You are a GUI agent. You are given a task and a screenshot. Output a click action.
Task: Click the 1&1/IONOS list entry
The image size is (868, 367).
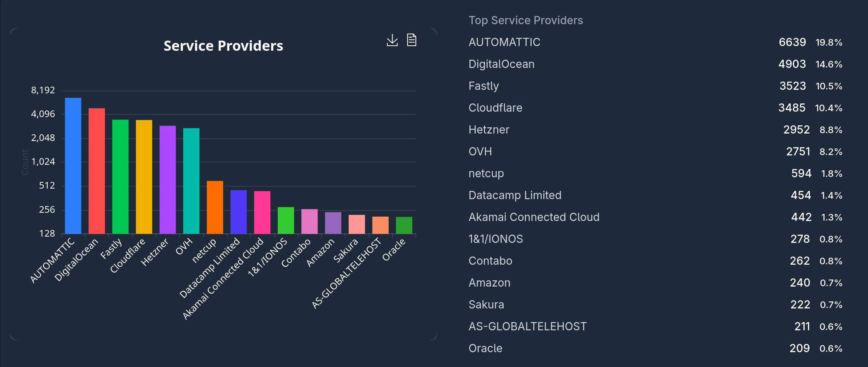[x=495, y=239]
